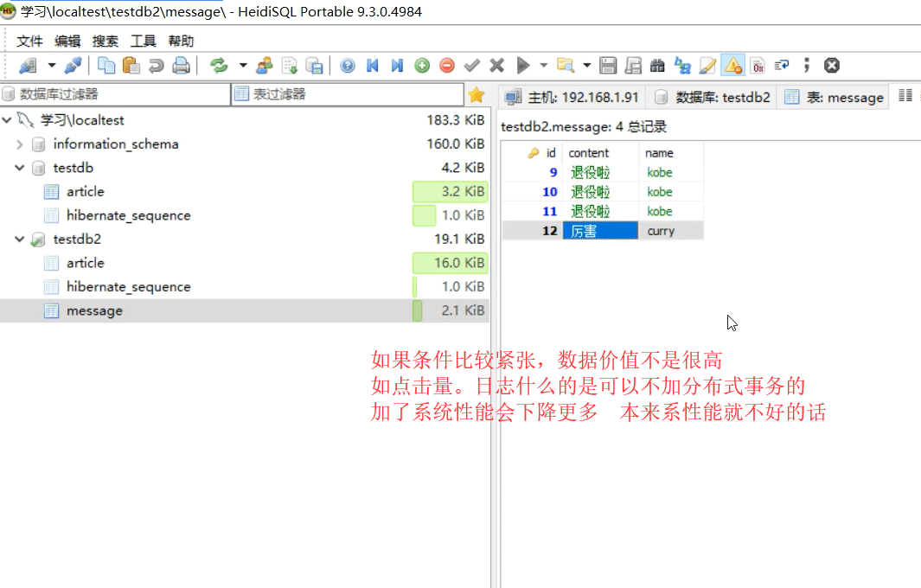Click the replace text icon
This screenshot has width=921, height=588.
click(682, 65)
